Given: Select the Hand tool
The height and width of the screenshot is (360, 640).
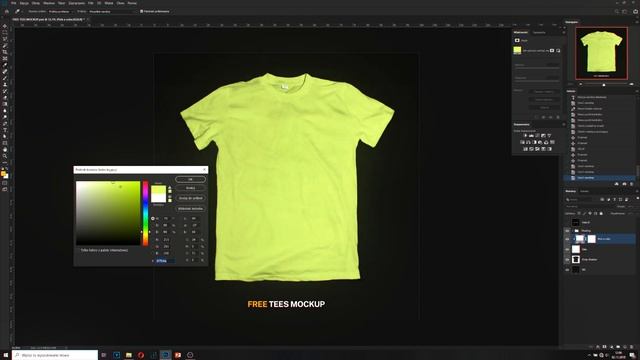Looking at the screenshot, I should 5,150.
